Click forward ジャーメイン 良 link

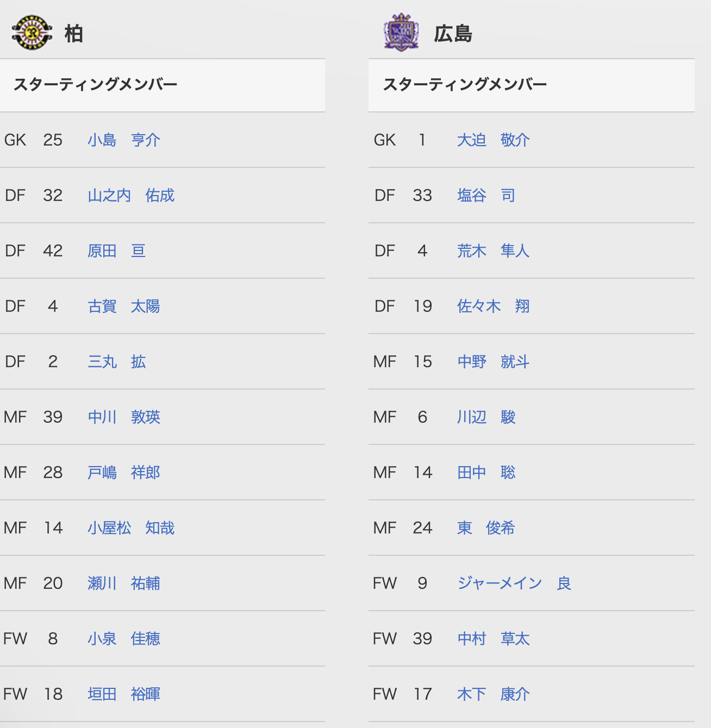click(514, 583)
